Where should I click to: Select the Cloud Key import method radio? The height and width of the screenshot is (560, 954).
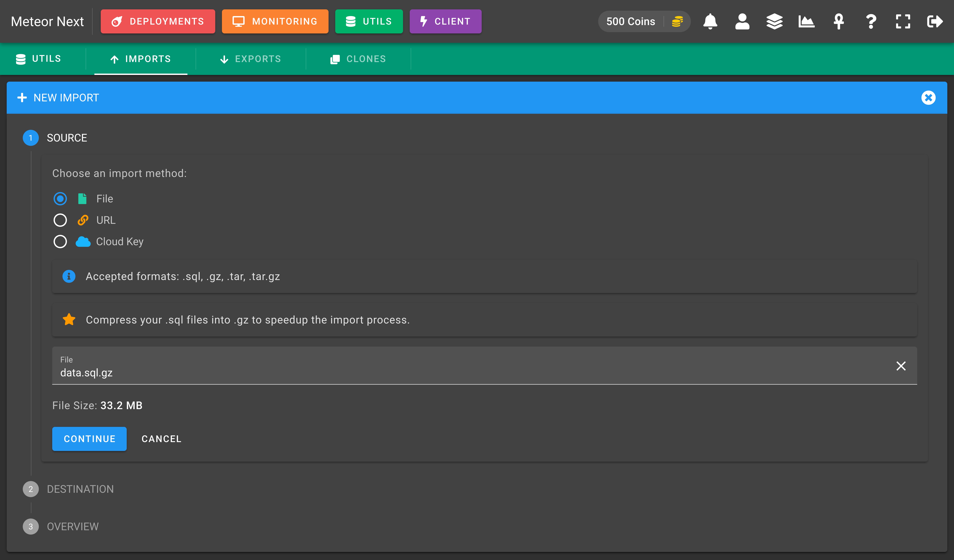(x=60, y=241)
